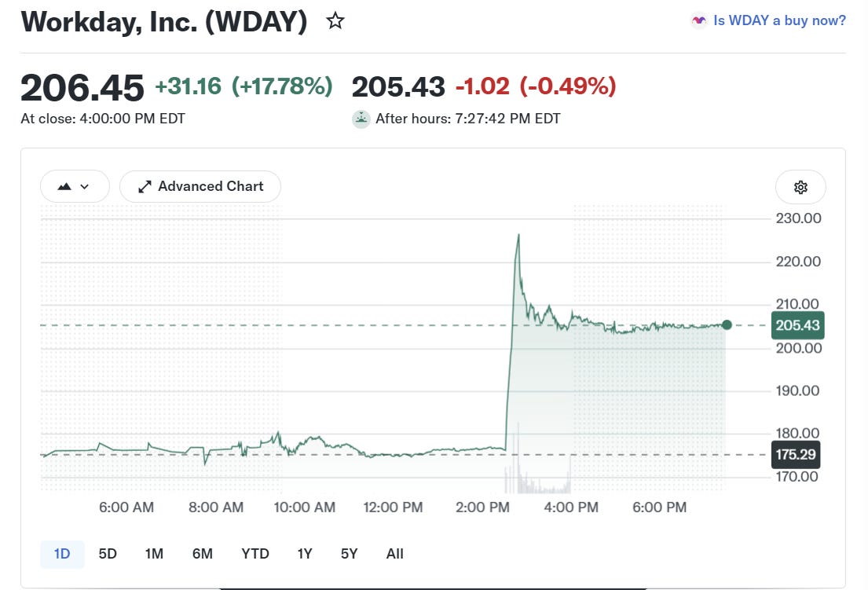Switch to the 5Y time range
Viewport: 868px width, 590px height.
tap(350, 554)
